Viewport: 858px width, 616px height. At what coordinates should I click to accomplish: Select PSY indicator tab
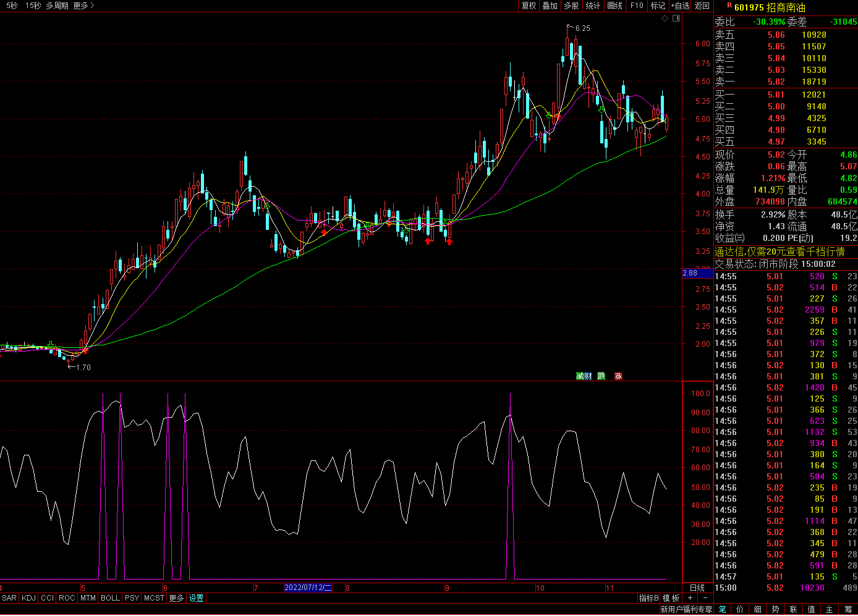point(132,598)
